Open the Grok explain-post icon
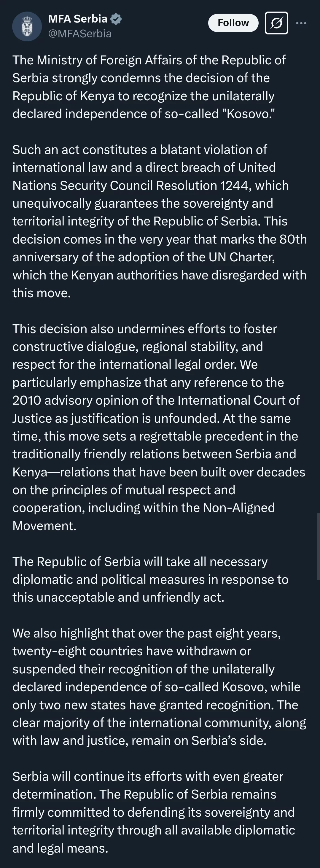Image resolution: width=320 pixels, height=868 pixels. point(276,23)
